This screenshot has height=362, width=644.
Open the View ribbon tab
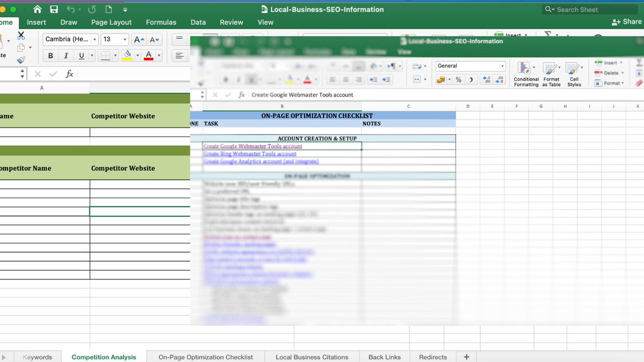(x=265, y=23)
